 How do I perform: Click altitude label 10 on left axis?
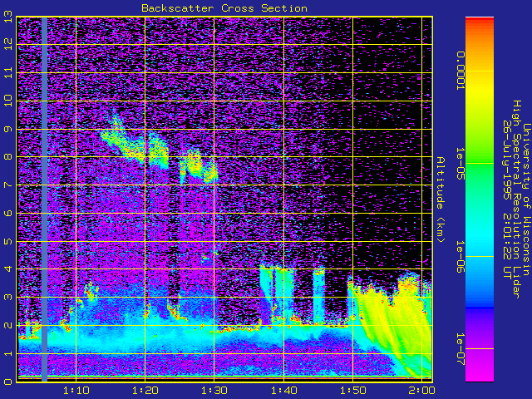pyautogui.click(x=7, y=101)
